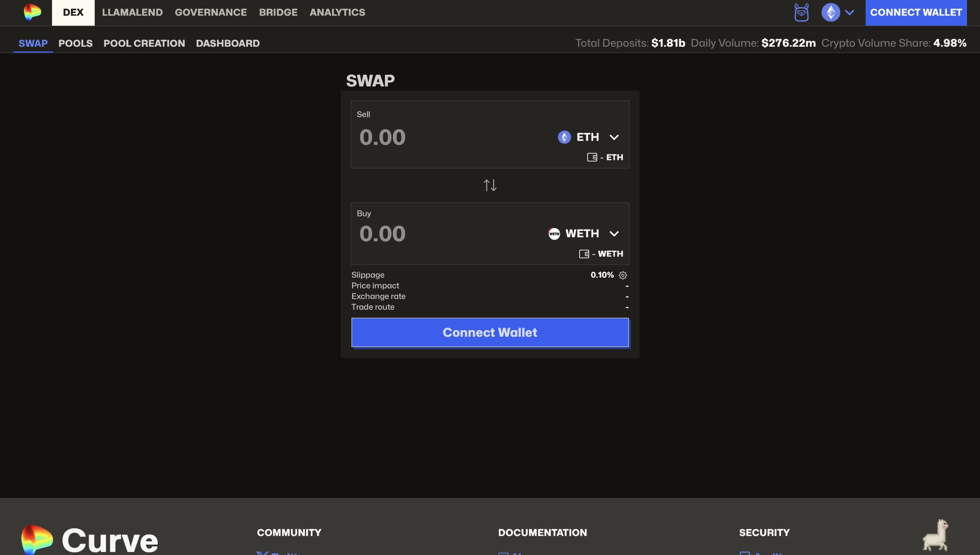Open the Governance section

[211, 13]
